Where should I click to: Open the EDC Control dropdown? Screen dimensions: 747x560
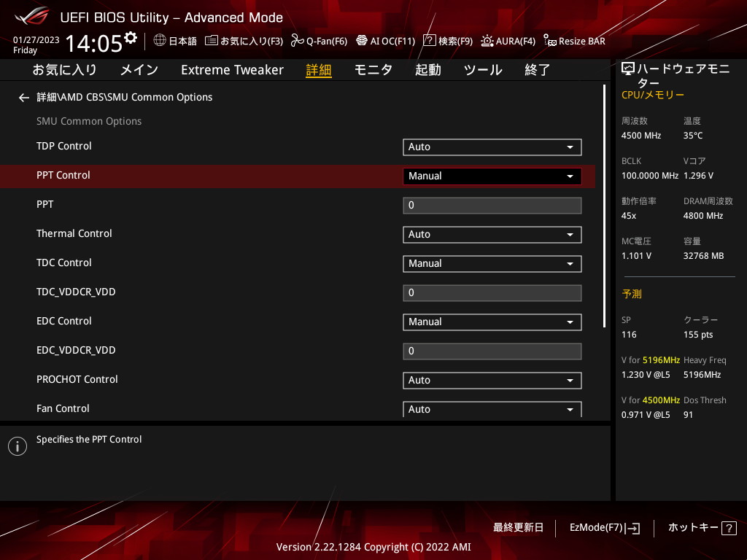[492, 322]
